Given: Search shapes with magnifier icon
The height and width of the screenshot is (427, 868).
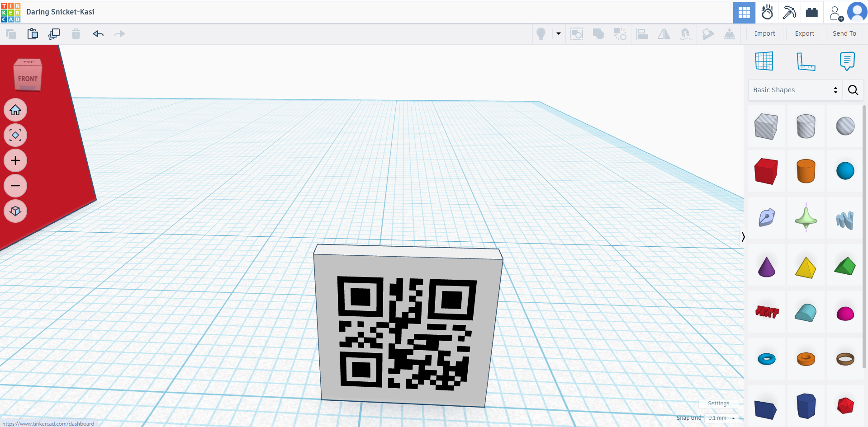Looking at the screenshot, I should point(853,90).
